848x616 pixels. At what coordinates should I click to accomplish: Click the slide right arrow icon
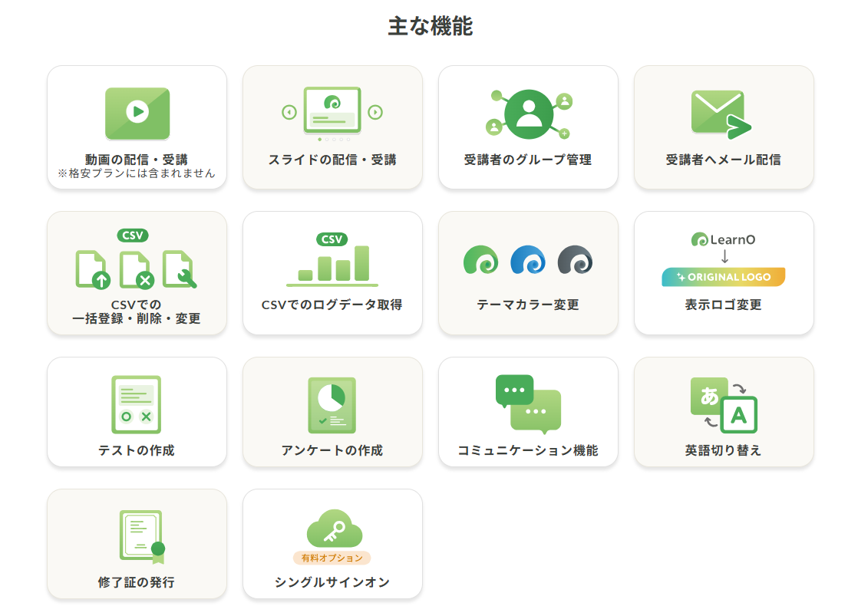375,113
